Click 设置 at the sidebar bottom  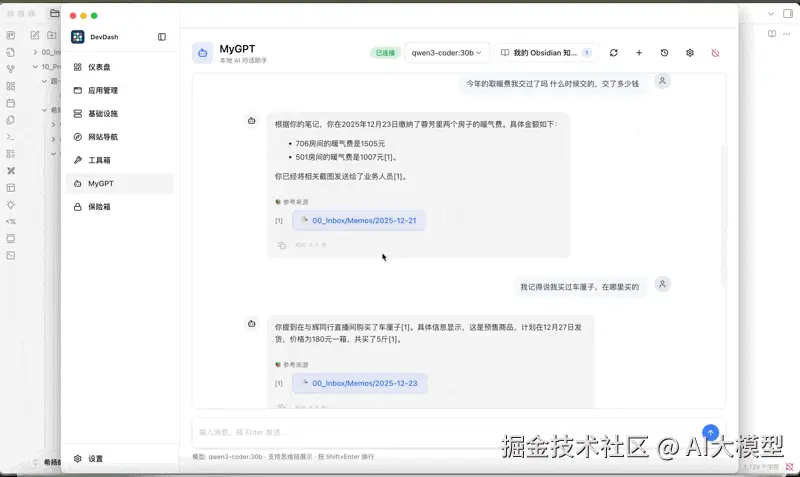tap(95, 459)
